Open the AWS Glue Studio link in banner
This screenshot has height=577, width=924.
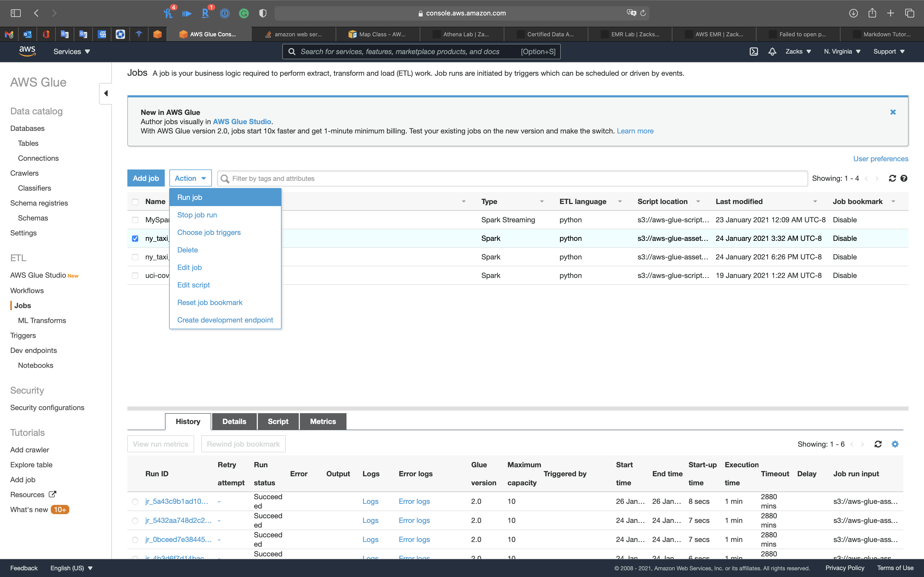242,122
